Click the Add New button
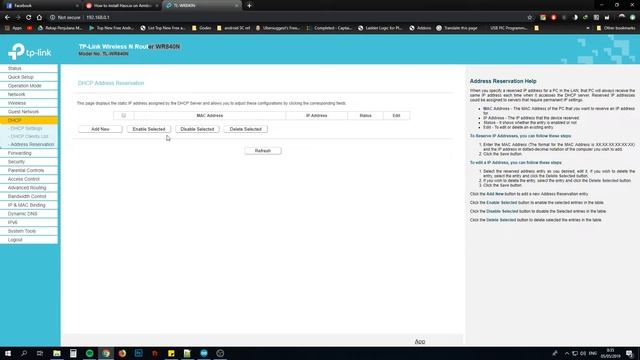Viewport: 640px width, 360px height. point(100,129)
